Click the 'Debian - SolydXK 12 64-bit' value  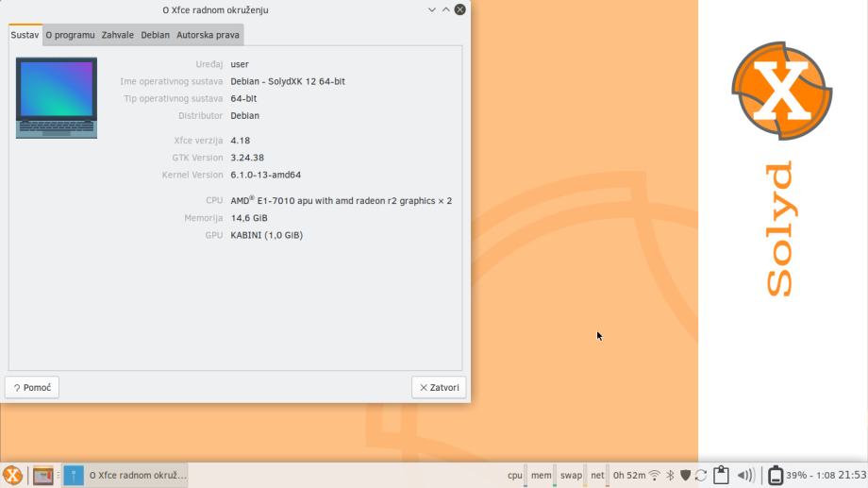(x=288, y=81)
